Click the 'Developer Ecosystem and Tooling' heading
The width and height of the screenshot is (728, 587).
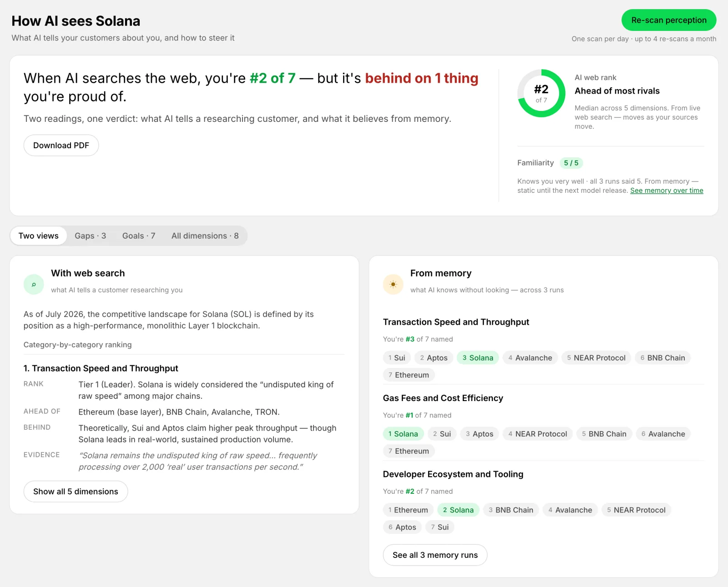pyautogui.click(x=453, y=474)
